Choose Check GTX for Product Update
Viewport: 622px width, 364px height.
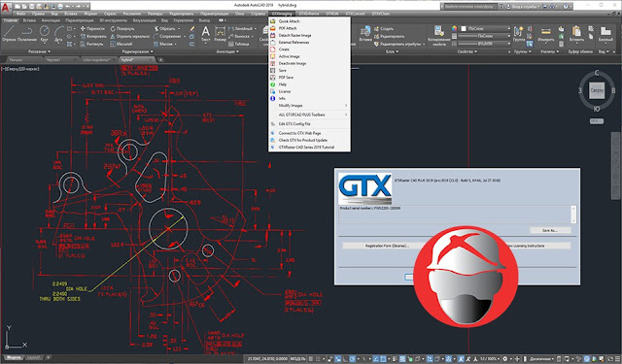309,140
